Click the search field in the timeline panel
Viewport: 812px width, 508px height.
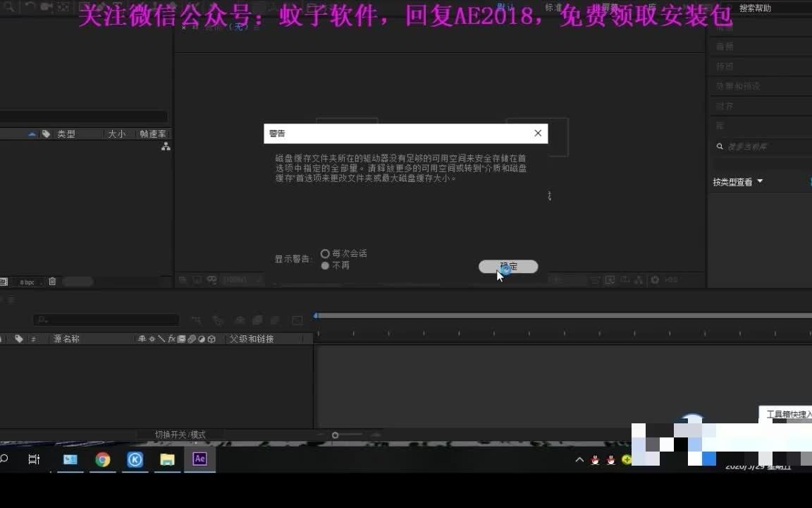106,320
